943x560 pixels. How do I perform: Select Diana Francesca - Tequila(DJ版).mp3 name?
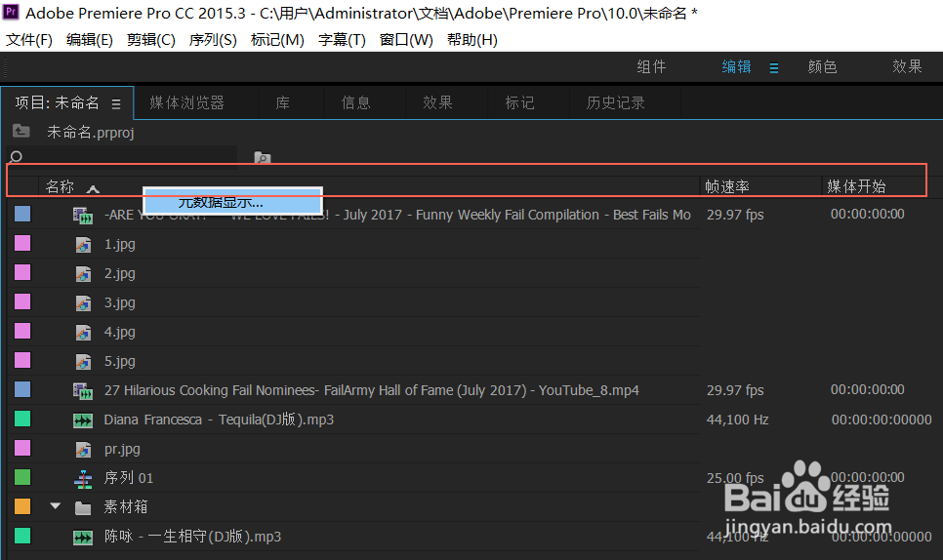(219, 420)
